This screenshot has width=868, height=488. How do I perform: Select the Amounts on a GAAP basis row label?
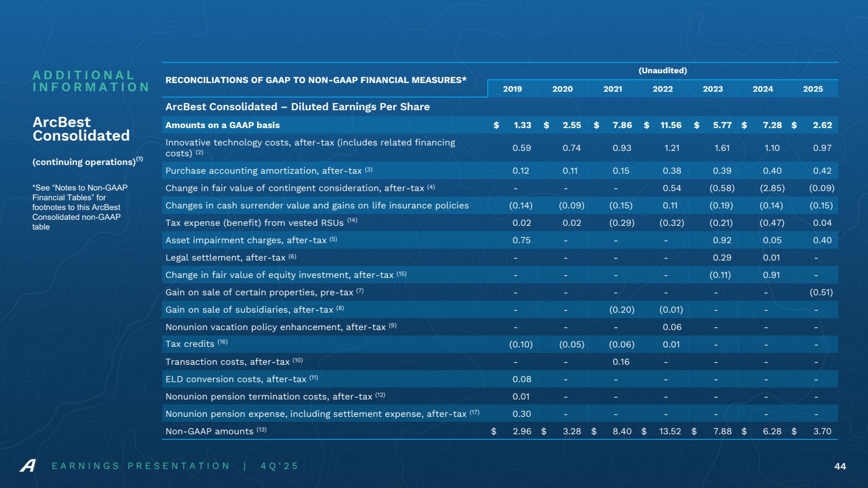tap(222, 125)
